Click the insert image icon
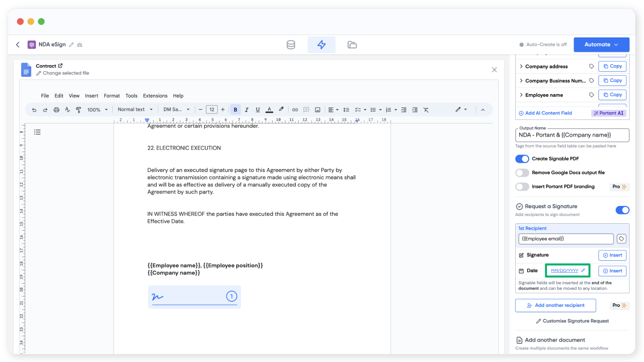This screenshot has height=362, width=644. point(318,110)
